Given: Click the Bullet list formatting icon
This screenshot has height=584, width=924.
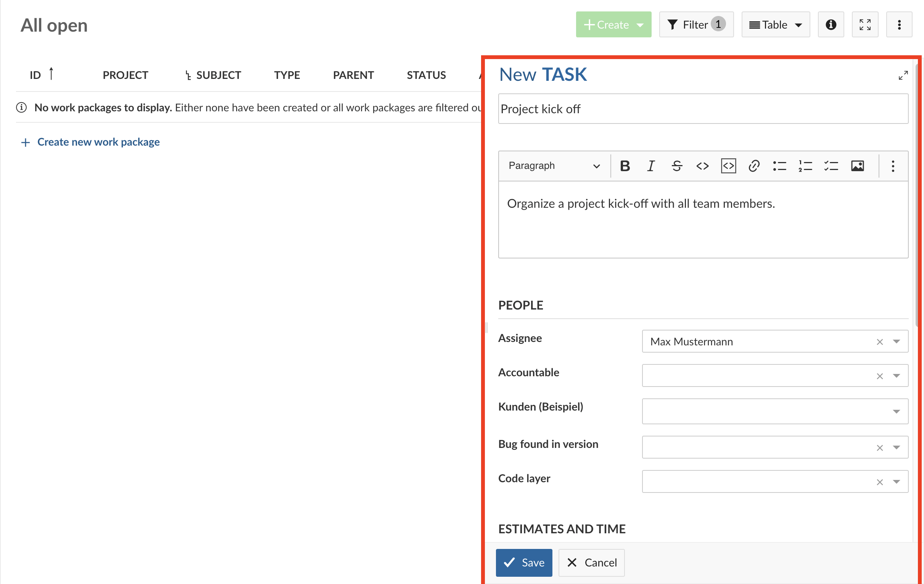Looking at the screenshot, I should tap(779, 165).
